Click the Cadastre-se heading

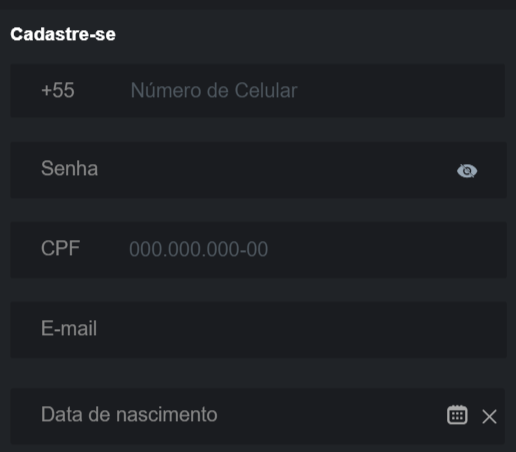click(63, 34)
